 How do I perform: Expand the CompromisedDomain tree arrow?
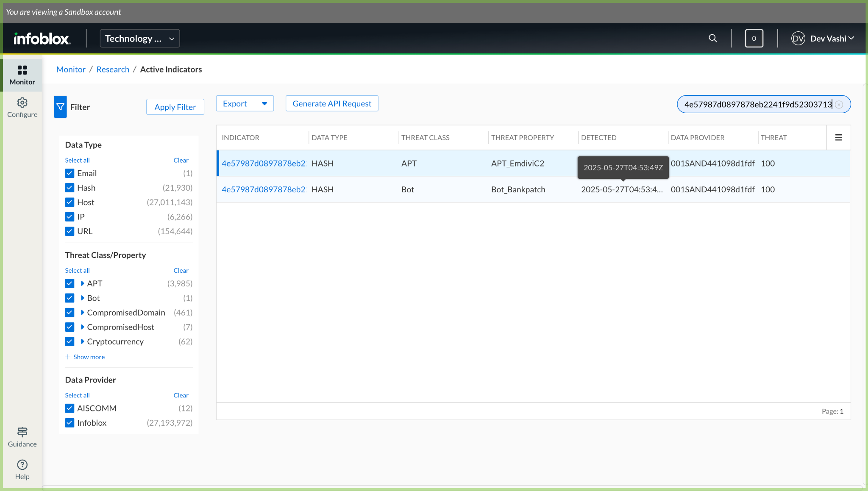(x=82, y=313)
